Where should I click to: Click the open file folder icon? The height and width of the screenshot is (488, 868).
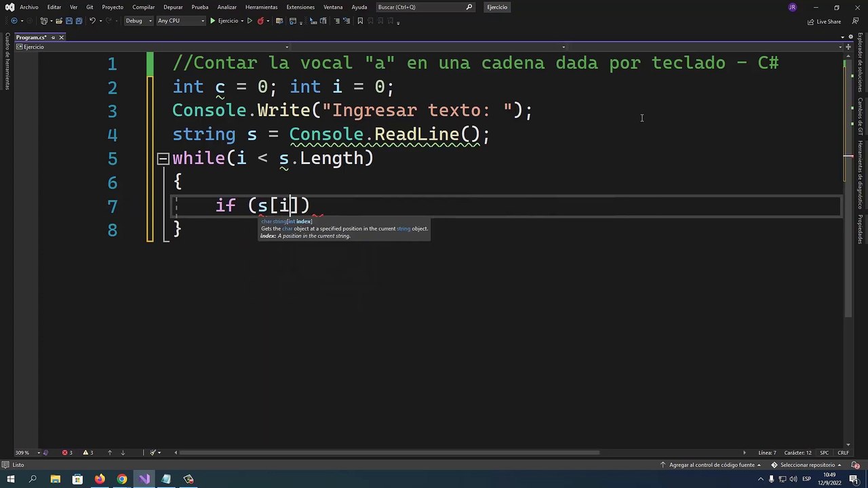[59, 20]
